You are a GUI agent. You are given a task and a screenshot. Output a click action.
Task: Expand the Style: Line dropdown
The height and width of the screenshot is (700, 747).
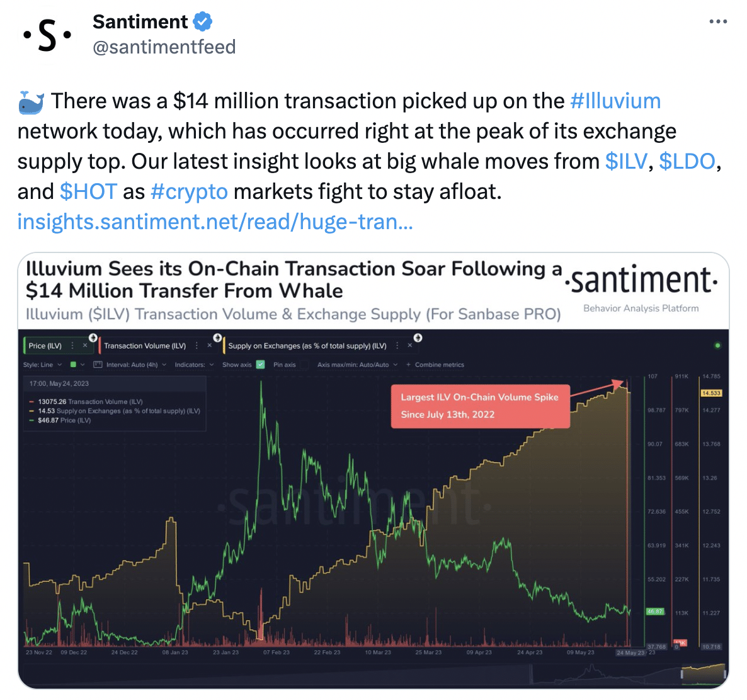point(42,364)
